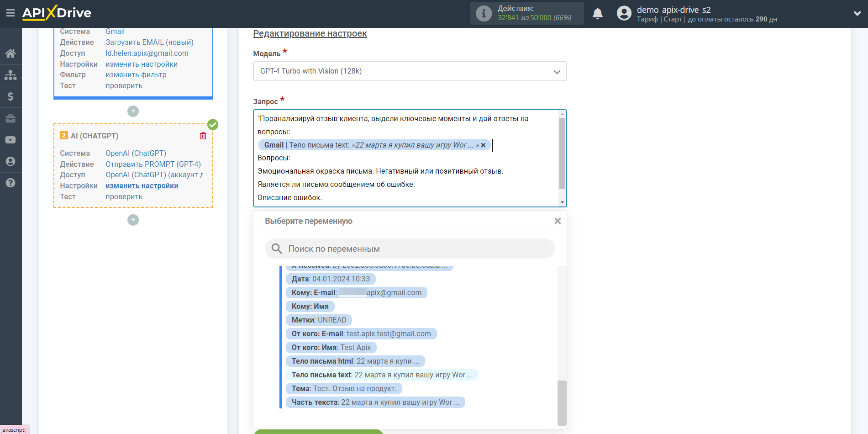This screenshot has height=434, width=868.
Task: Open the briefcase icon in sidebar
Action: point(11,118)
